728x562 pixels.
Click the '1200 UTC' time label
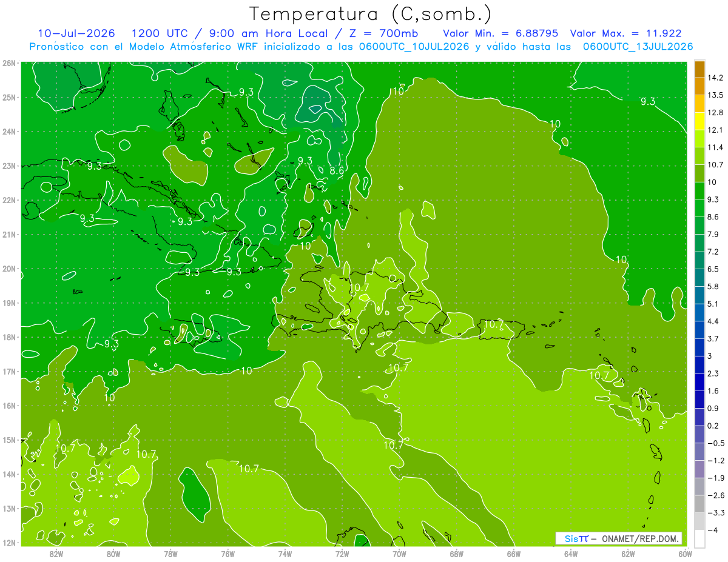[x=161, y=33]
